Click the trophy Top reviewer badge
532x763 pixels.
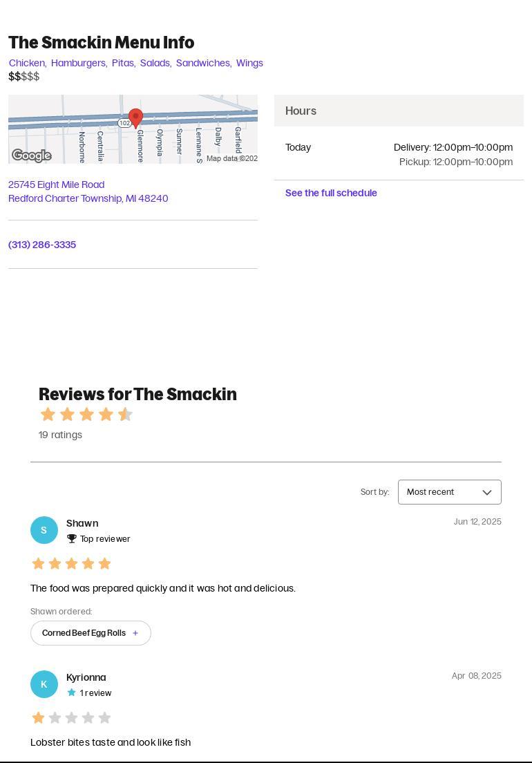[72, 538]
